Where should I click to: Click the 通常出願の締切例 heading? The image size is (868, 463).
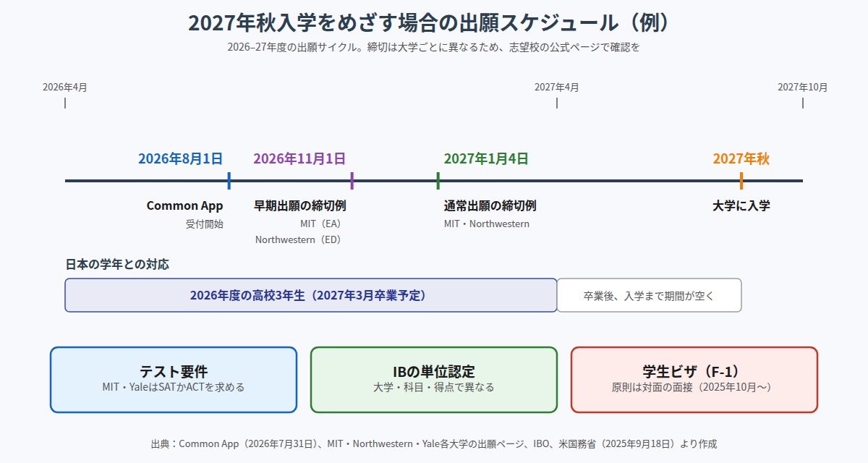490,205
